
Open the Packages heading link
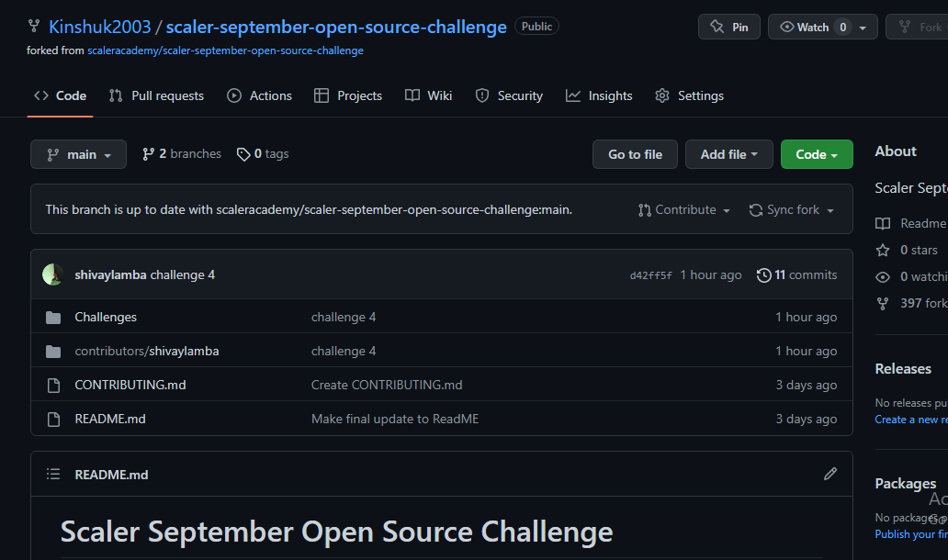point(905,484)
